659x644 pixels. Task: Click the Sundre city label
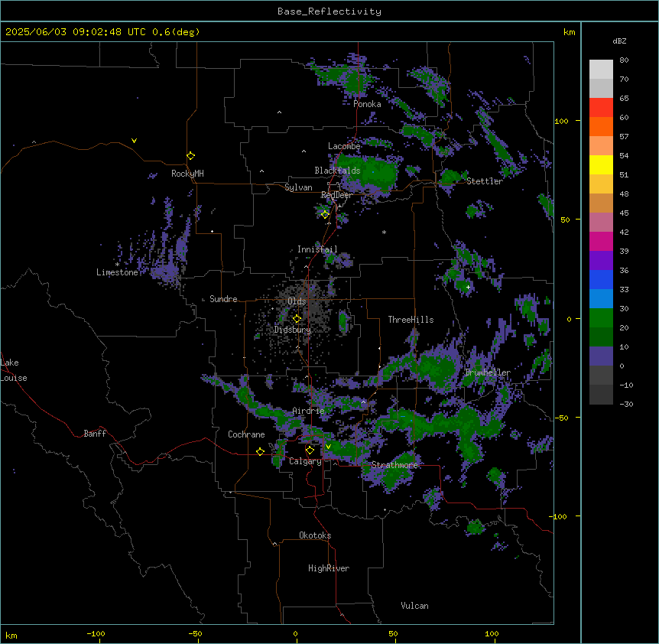click(x=223, y=299)
